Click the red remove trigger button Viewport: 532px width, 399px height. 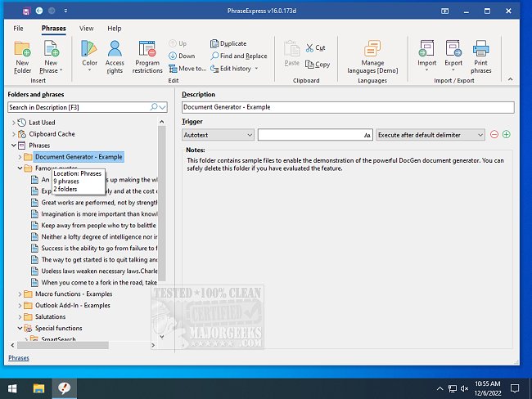pyautogui.click(x=494, y=135)
